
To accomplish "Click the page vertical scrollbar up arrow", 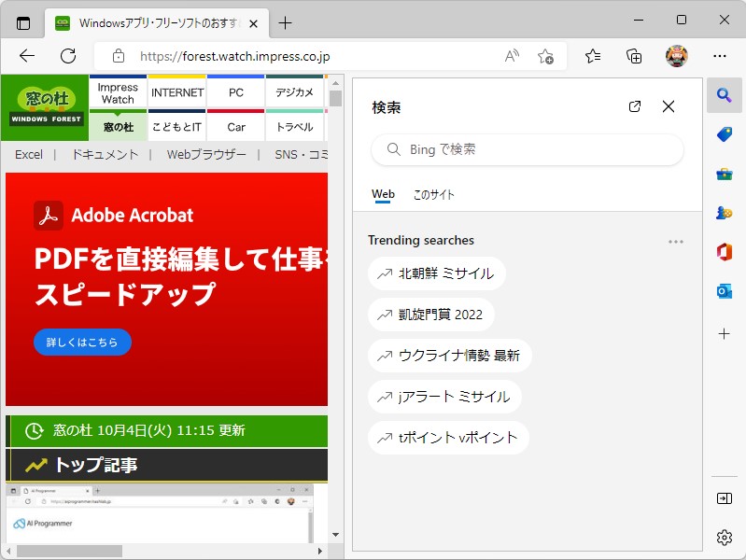I will [x=336, y=83].
